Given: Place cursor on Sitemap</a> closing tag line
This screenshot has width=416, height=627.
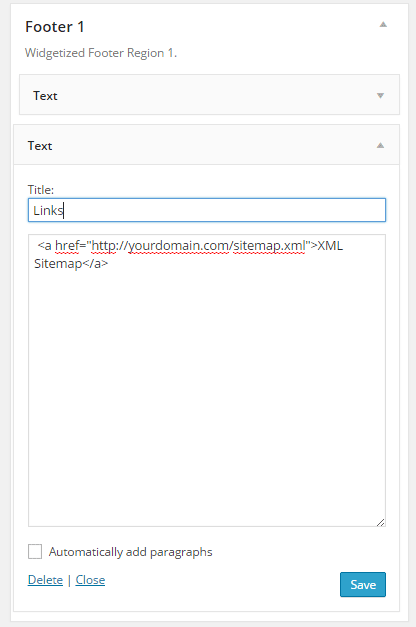Looking at the screenshot, I should [71, 264].
